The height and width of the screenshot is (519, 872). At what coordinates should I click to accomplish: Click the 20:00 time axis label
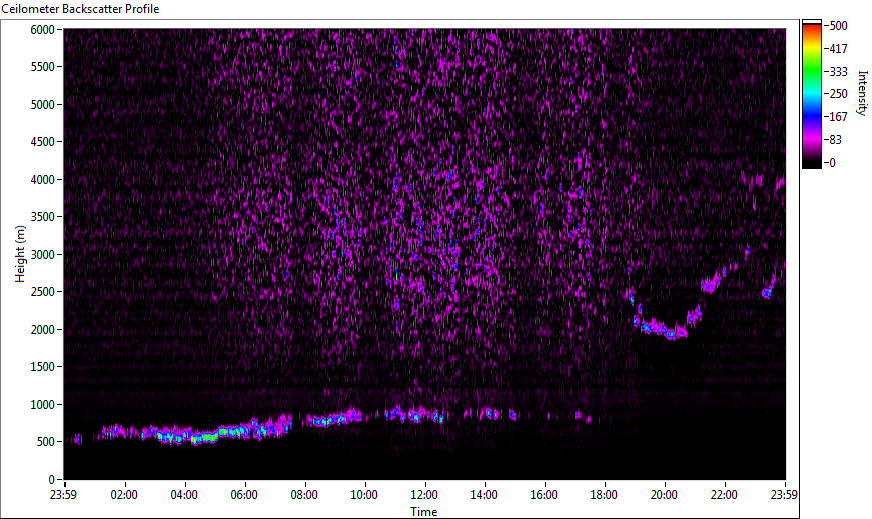665,495
